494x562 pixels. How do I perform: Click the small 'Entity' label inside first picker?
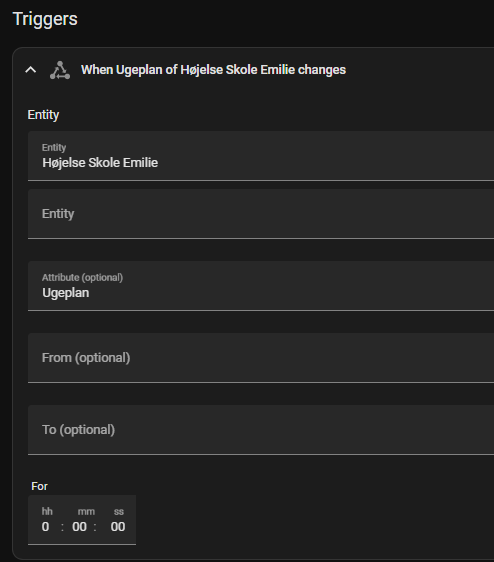(54, 148)
